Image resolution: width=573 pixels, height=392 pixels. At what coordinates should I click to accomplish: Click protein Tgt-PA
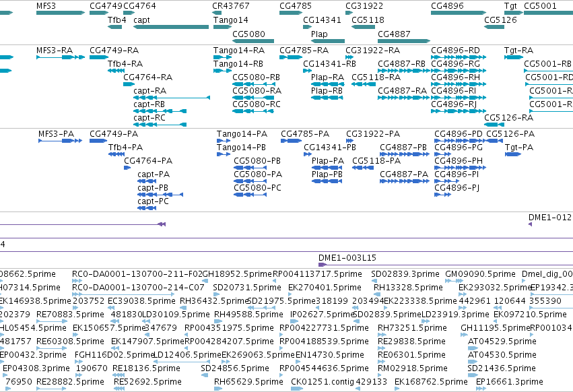pyautogui.click(x=513, y=154)
